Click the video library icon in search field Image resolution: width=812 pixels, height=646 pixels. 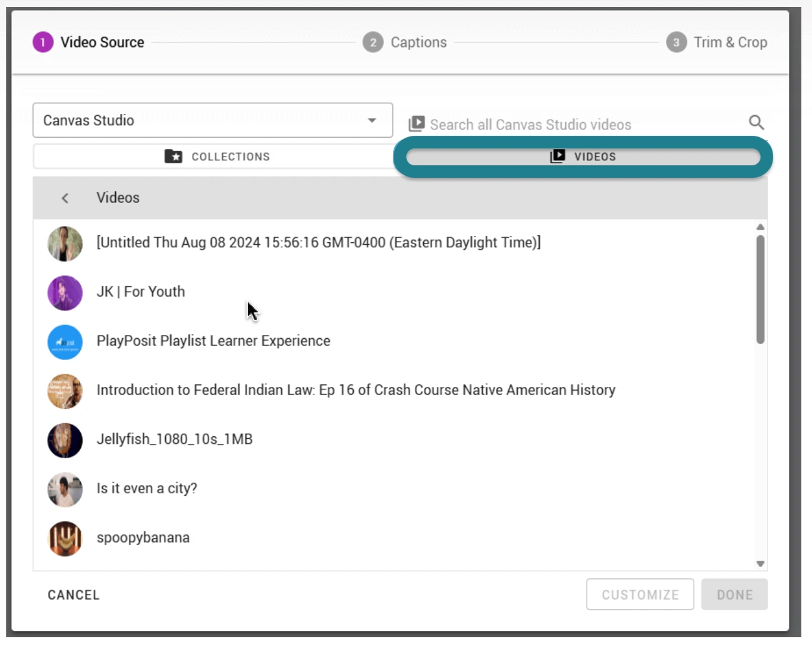[416, 124]
